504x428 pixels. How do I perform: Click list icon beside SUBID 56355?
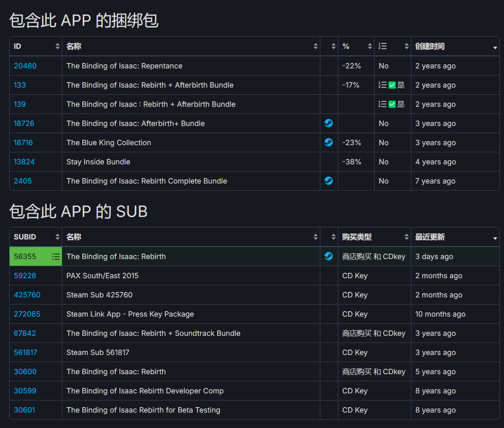coord(56,257)
